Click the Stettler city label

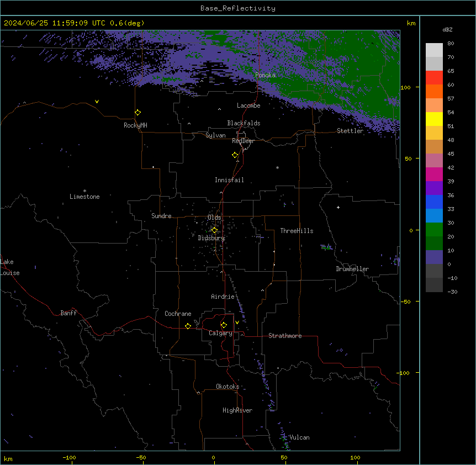pos(350,131)
